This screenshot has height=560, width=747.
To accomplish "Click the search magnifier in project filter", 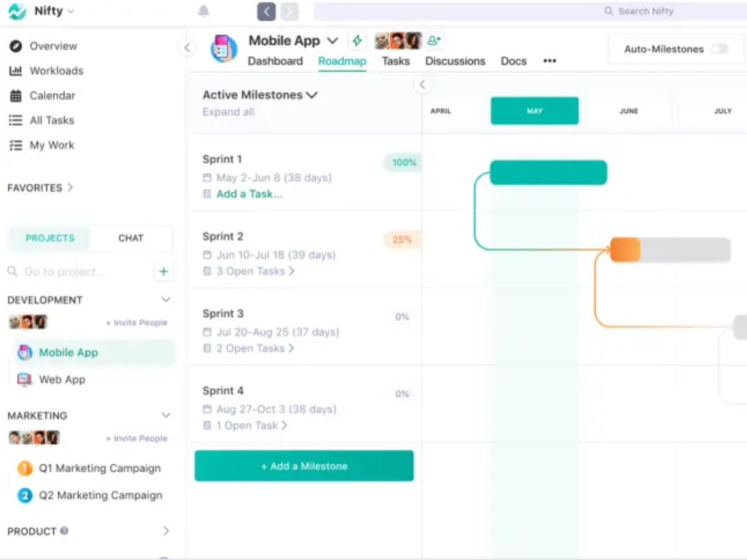I will (12, 272).
